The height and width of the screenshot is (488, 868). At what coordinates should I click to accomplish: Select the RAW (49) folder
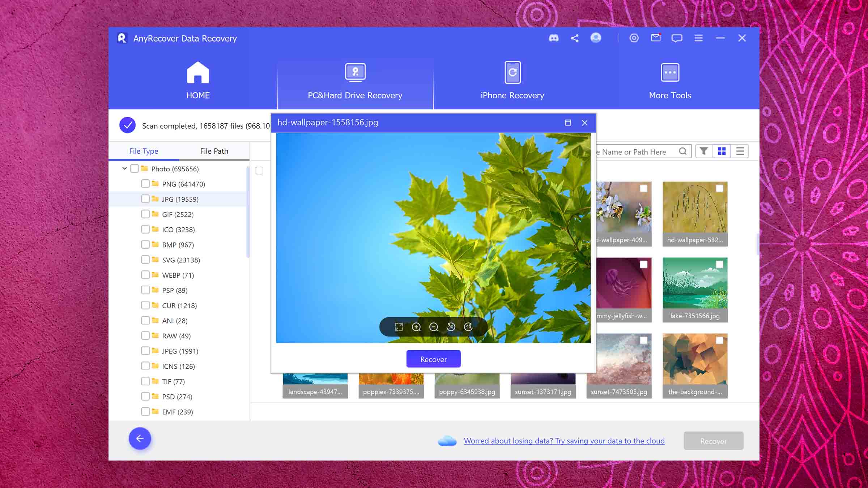pos(176,336)
